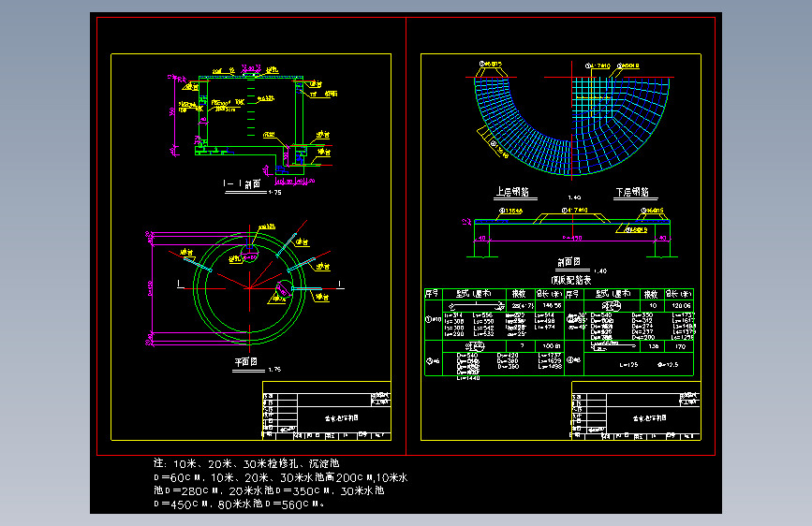This screenshot has width=812, height=526.
Task: Click the "顶板配筋表" table heading
Action: [571, 280]
